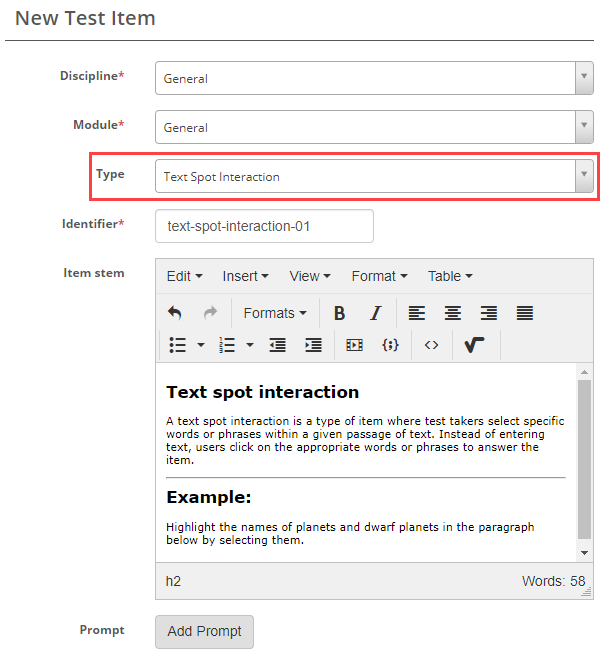
Task: Open the source code view
Action: pyautogui.click(x=431, y=344)
